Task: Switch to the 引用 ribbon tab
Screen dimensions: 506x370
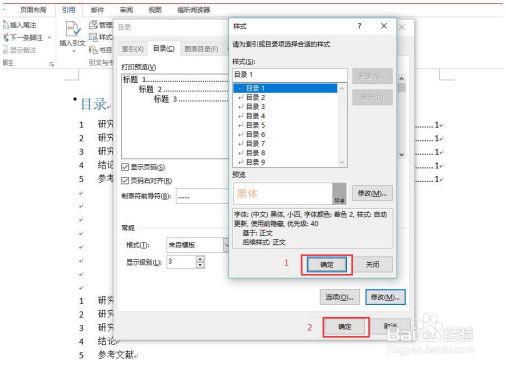Action: [69, 10]
